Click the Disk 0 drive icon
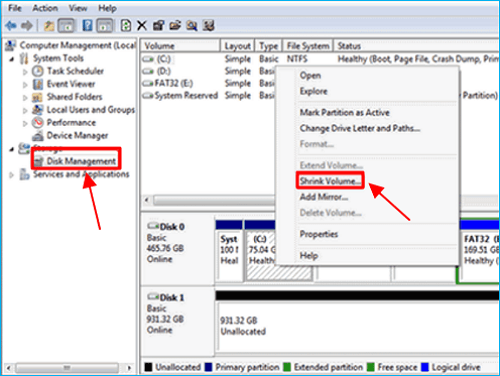500x376 pixels. pyautogui.click(x=153, y=226)
